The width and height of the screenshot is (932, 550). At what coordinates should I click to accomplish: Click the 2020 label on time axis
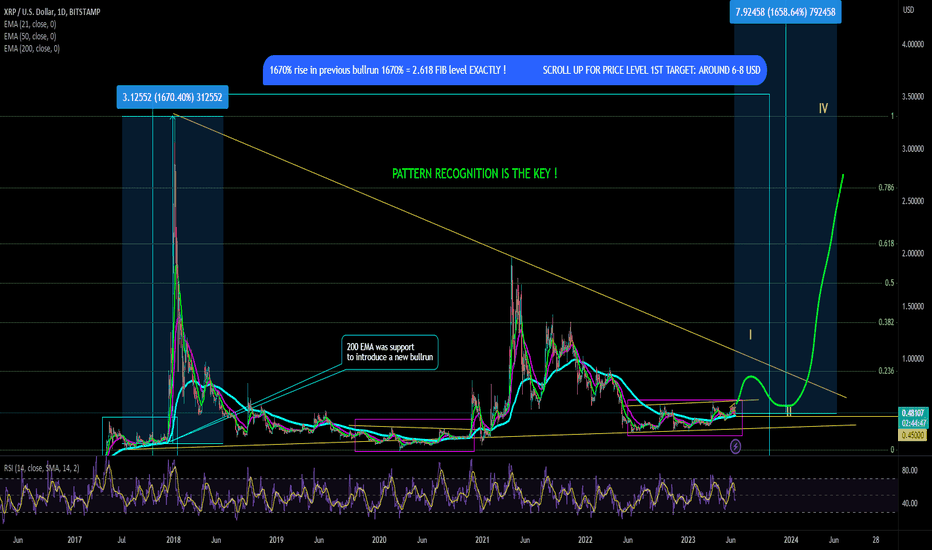pos(379,540)
